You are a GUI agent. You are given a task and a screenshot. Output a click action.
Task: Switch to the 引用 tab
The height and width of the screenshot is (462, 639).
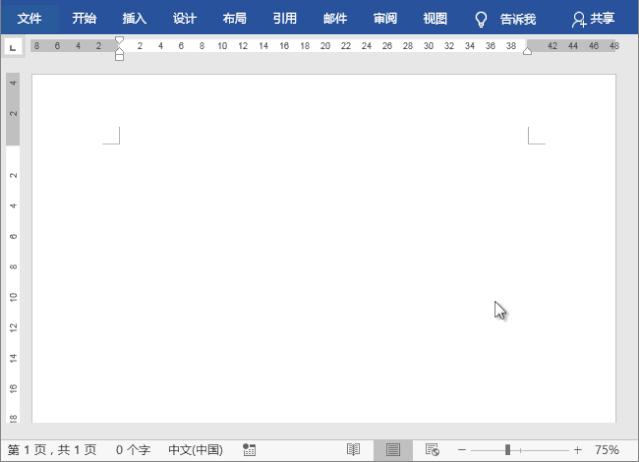coord(284,18)
